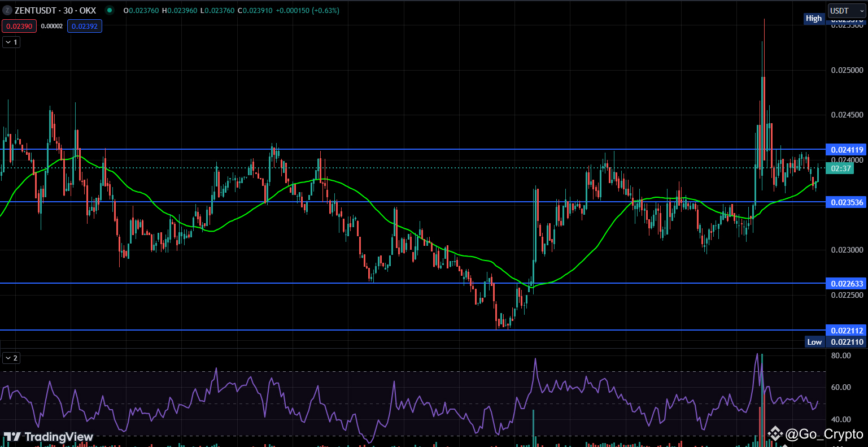Click the 0.022500 price scale label
The height and width of the screenshot is (447, 868).
click(x=847, y=295)
